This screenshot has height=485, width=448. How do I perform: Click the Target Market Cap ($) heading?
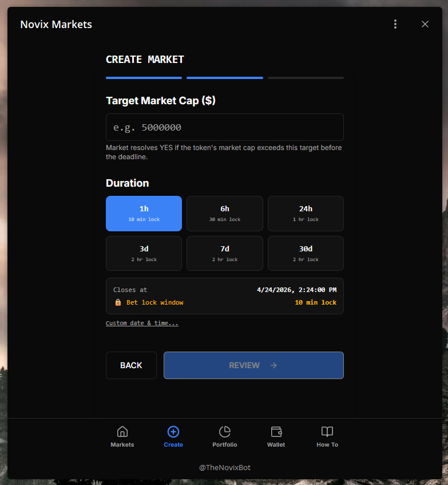[x=161, y=101]
